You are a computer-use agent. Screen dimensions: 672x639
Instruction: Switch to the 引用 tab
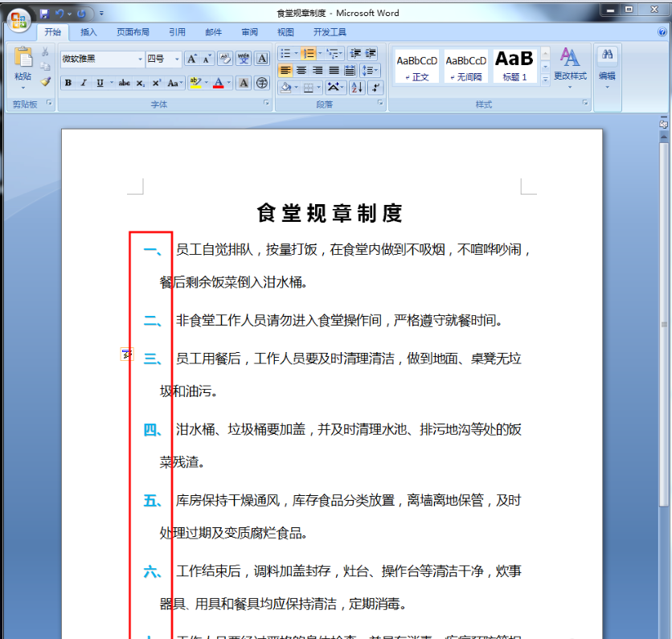pos(177,32)
